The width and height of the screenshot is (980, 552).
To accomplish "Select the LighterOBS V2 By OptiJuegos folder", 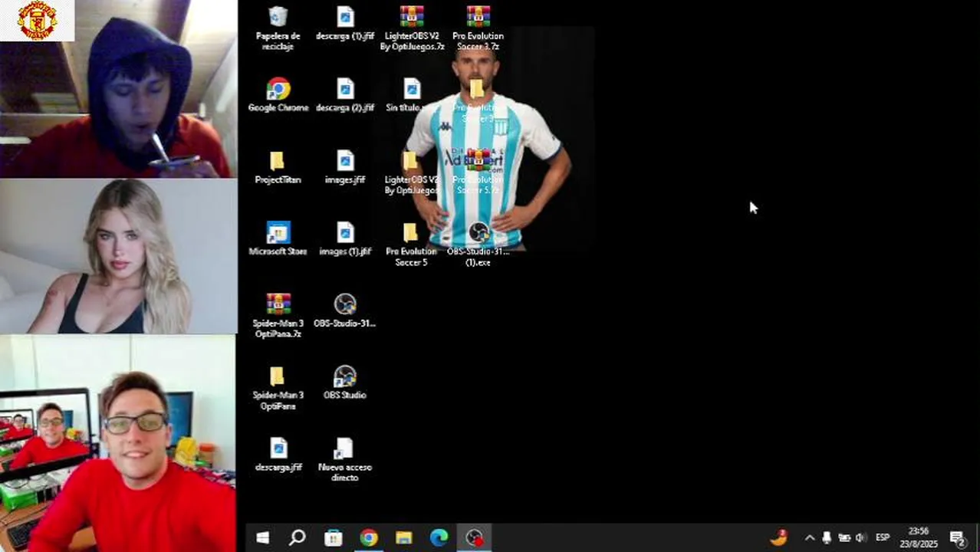I will tap(411, 172).
